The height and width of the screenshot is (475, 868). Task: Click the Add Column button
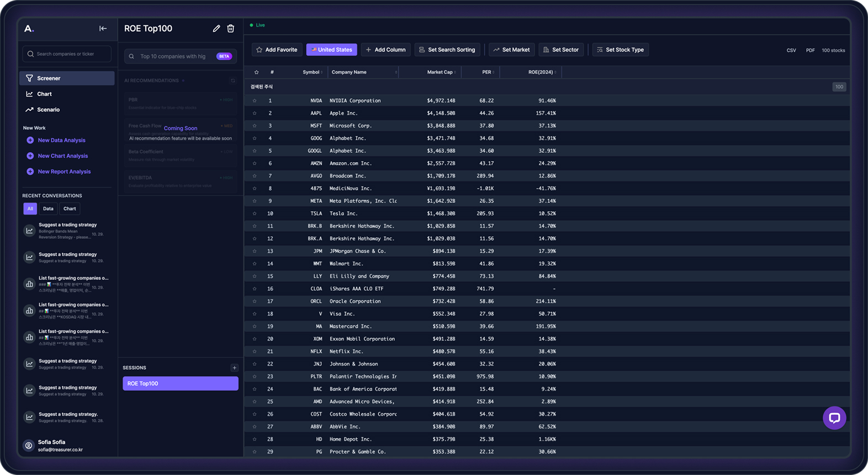(385, 50)
